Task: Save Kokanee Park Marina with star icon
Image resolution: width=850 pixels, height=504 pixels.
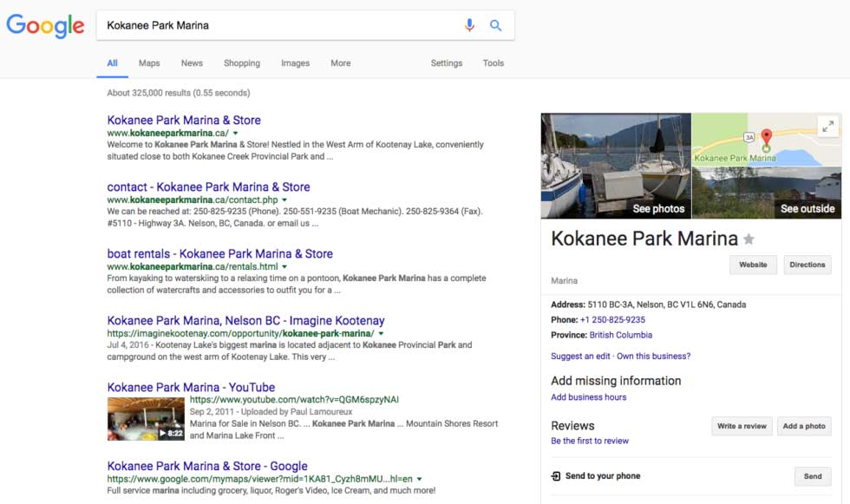Action: [749, 239]
